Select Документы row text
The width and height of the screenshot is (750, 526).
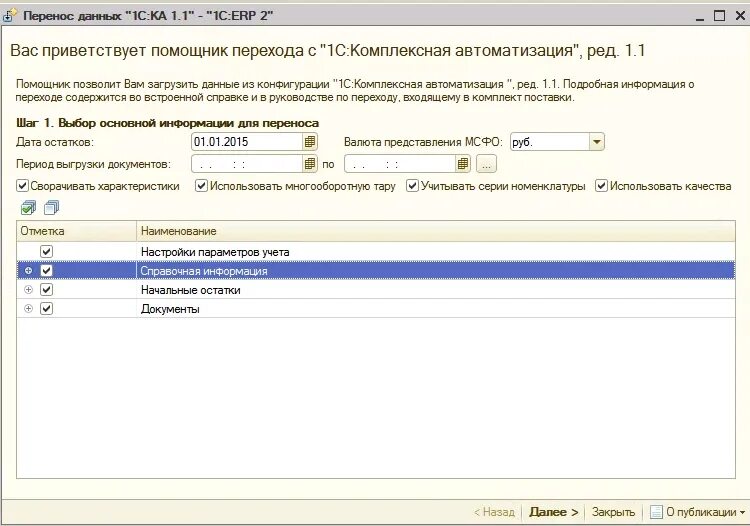click(170, 309)
